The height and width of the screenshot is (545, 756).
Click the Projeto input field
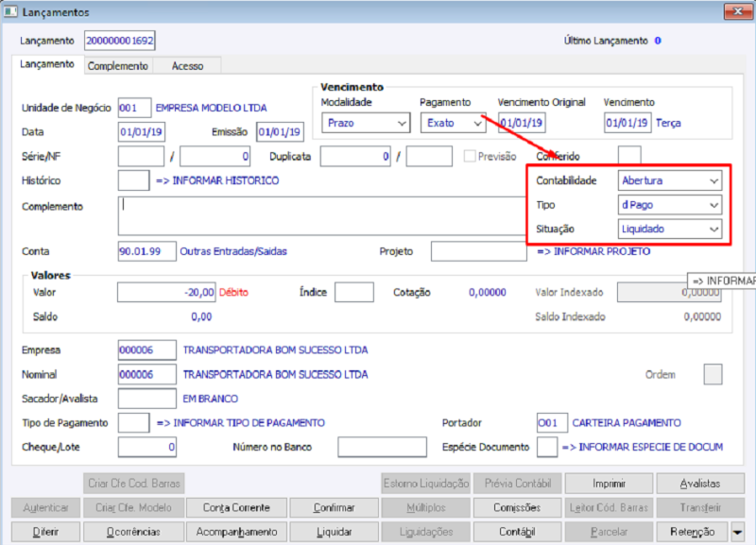(x=479, y=251)
